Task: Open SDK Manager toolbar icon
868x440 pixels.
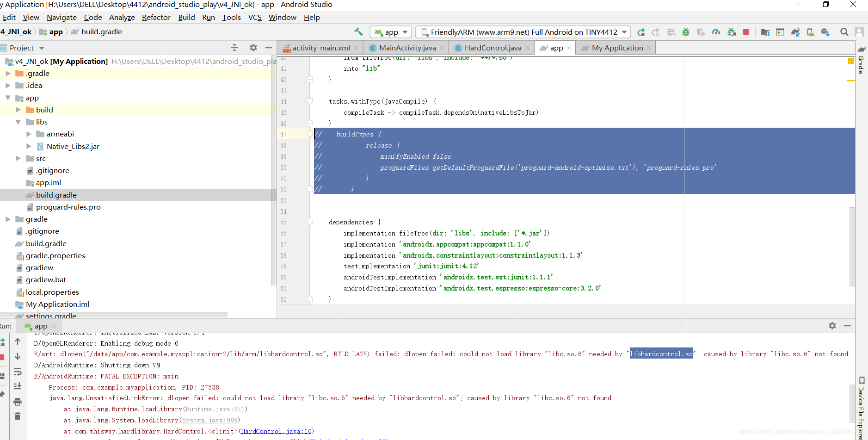Action: pyautogui.click(x=825, y=32)
